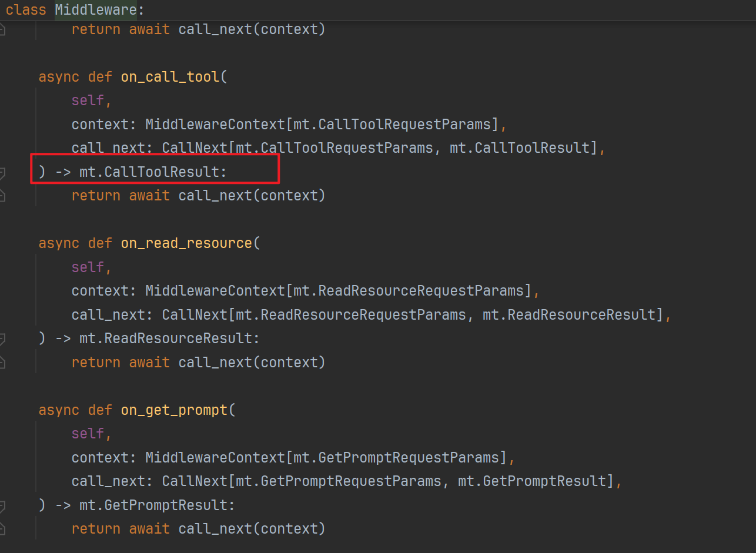Click return statement below '-> mt.GetPromptResult:'
The image size is (756, 553).
pos(198,529)
